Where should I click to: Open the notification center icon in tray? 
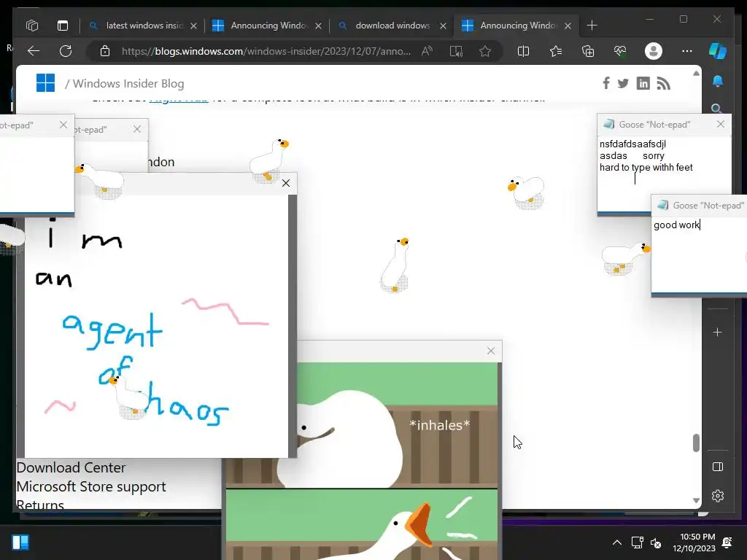727,542
